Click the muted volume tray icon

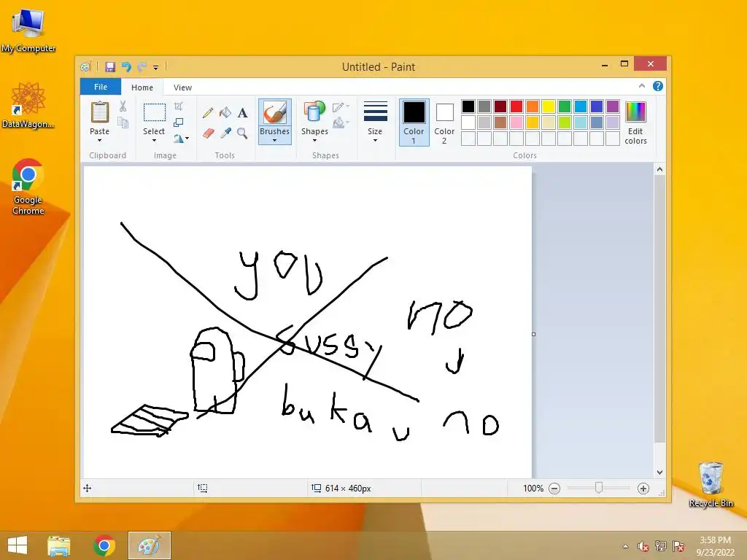tap(643, 546)
